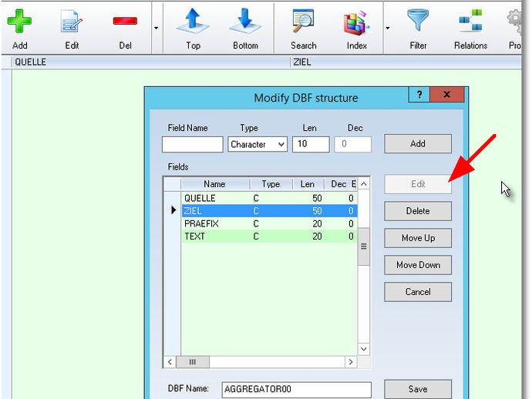Click the Dec input field
Screen dimensions: 532x399
[x=352, y=144]
